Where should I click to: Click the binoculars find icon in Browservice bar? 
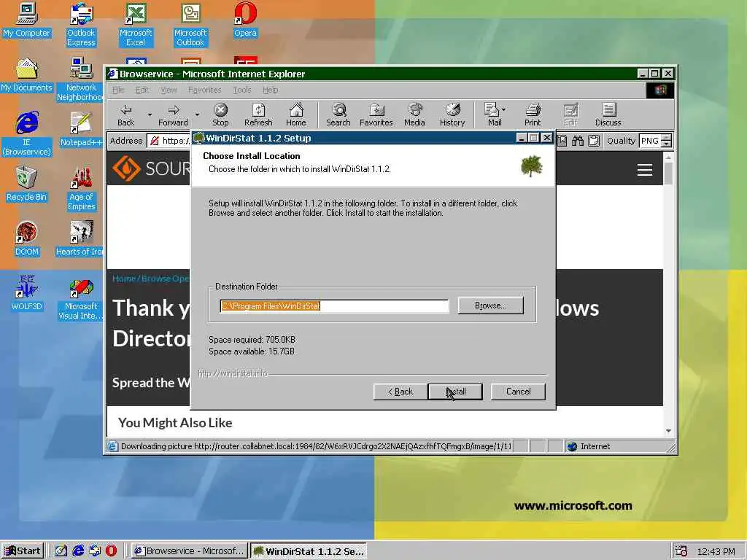(x=578, y=141)
